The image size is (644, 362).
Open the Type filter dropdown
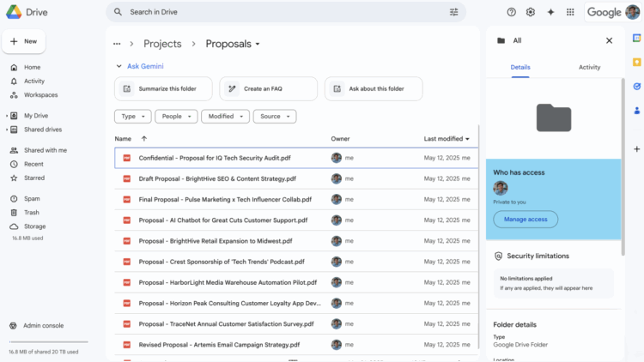132,116
